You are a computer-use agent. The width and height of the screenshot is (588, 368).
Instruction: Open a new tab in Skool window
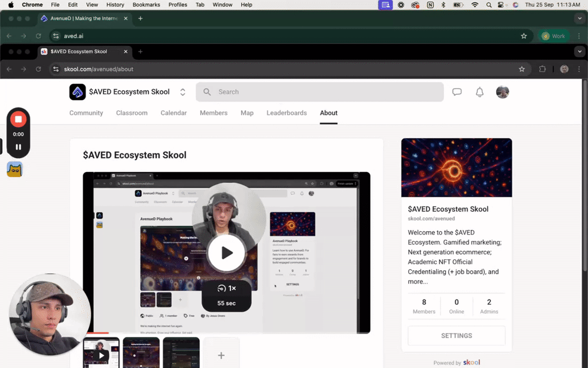coord(140,51)
